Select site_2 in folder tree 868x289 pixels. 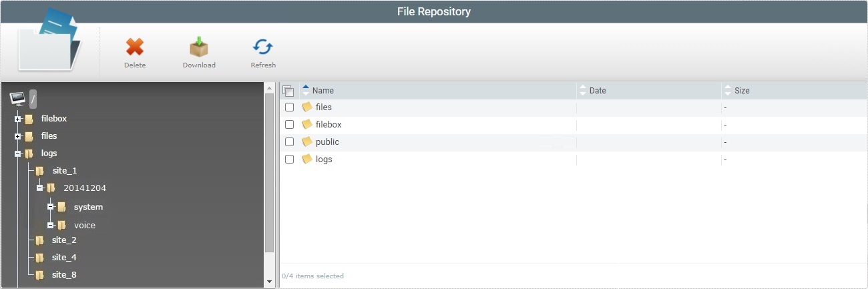[65, 240]
